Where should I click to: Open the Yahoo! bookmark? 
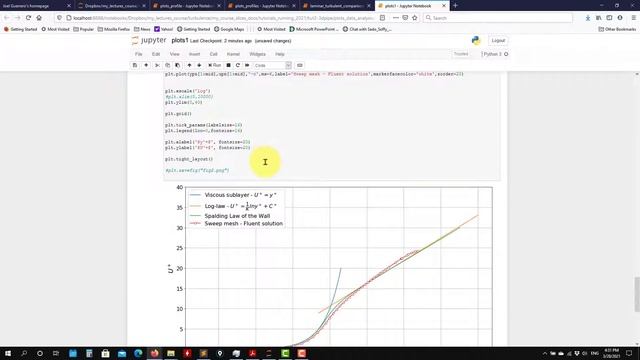pyautogui.click(x=164, y=29)
